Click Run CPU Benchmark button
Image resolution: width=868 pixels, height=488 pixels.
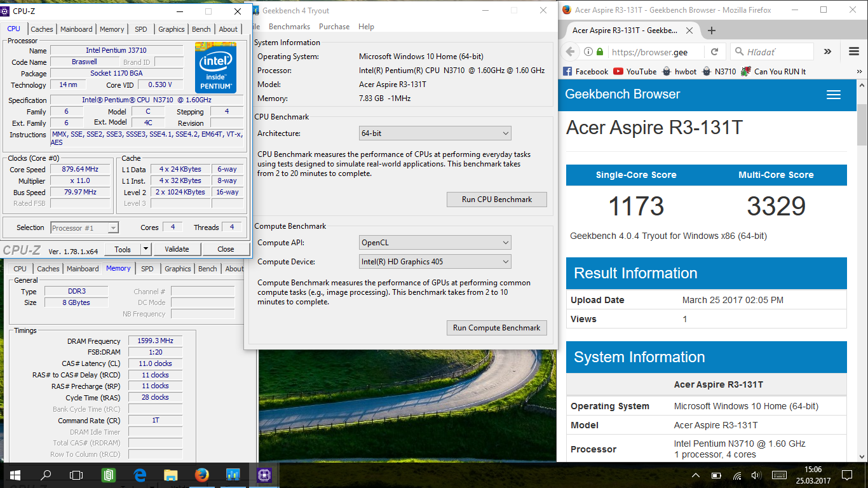497,199
